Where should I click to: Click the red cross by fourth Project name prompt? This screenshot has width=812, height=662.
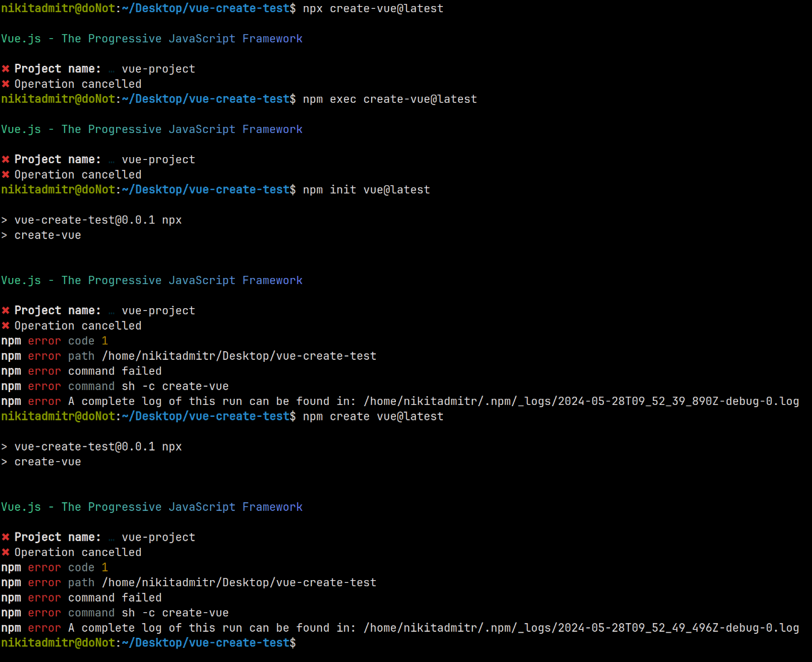5,536
